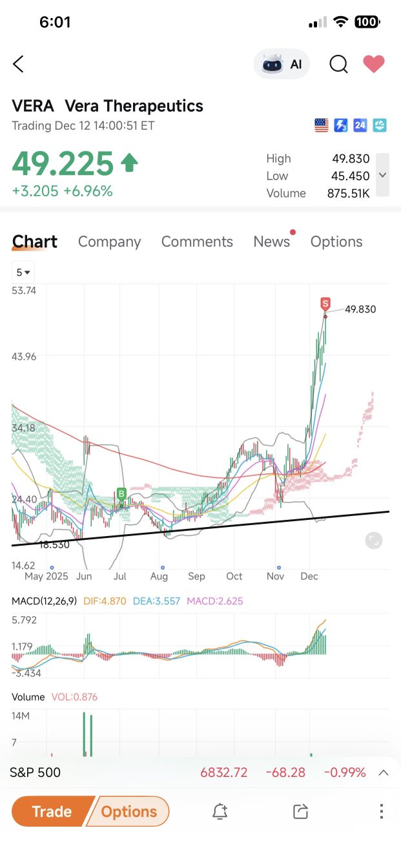This screenshot has width=401, height=868.
Task: Open the News tab
Action: tap(272, 242)
